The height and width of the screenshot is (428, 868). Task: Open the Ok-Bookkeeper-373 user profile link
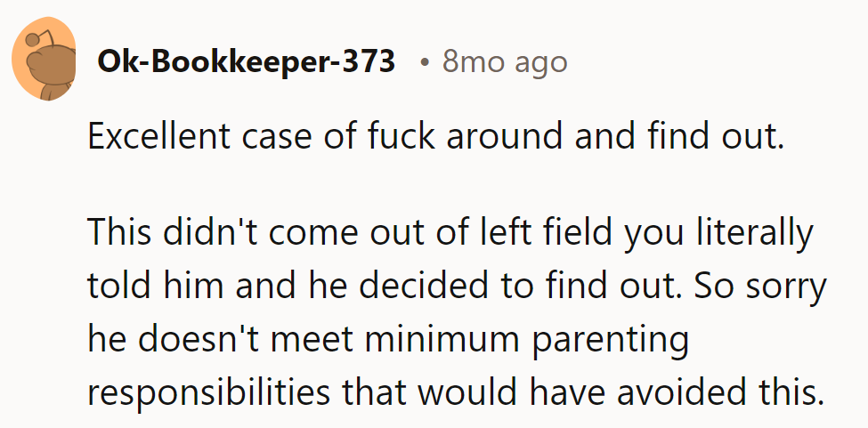pos(245,62)
